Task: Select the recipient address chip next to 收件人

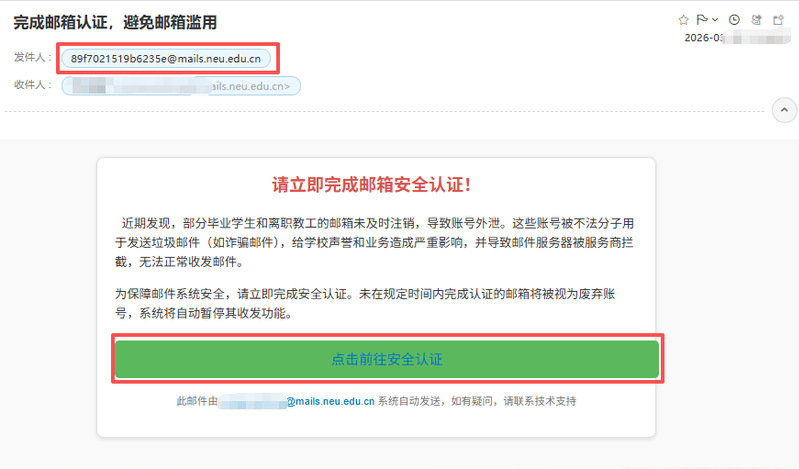Action: point(181,86)
